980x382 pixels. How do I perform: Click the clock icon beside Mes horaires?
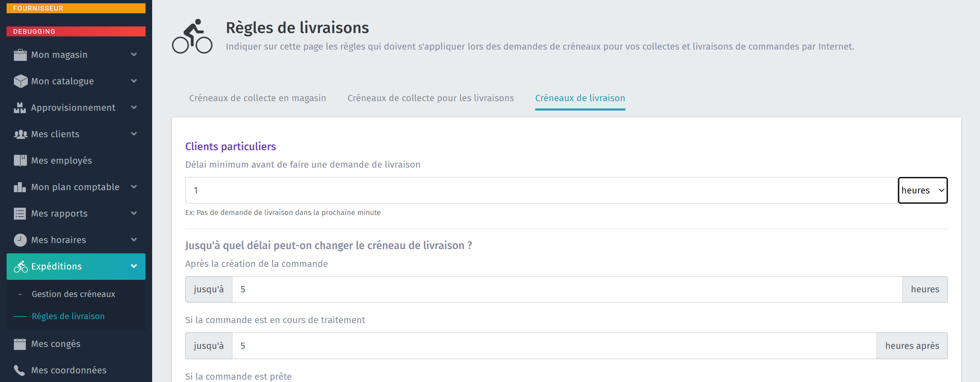(x=20, y=240)
